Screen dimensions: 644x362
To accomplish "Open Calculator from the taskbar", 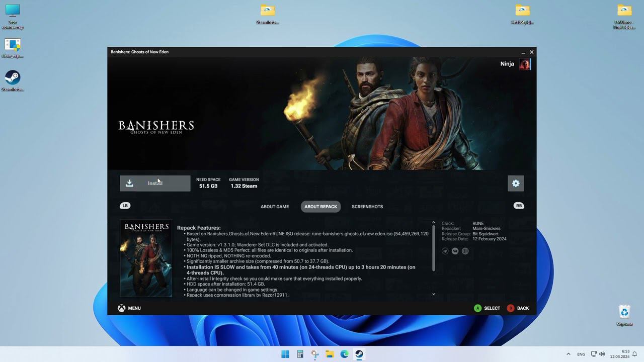I will pos(300,354).
